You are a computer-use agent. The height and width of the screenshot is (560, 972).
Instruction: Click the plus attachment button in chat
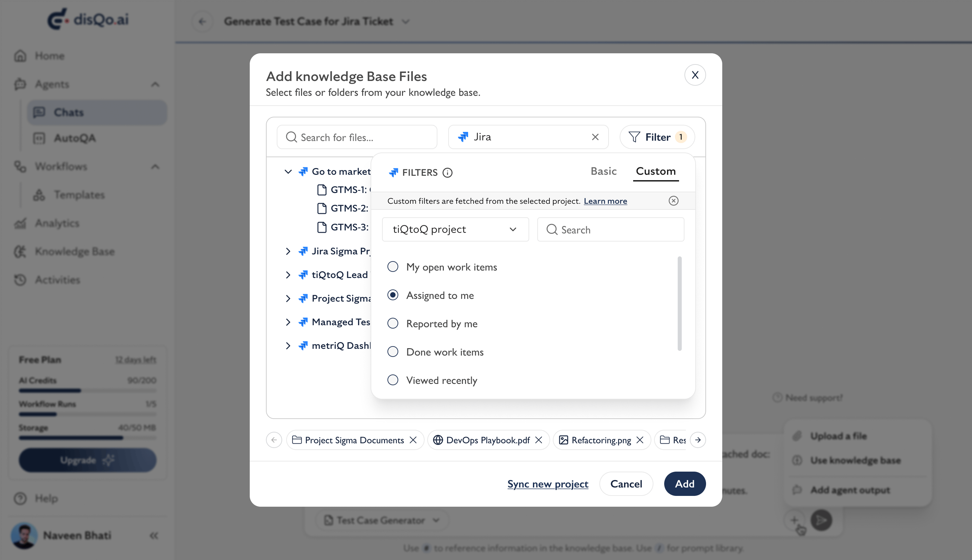pos(794,520)
